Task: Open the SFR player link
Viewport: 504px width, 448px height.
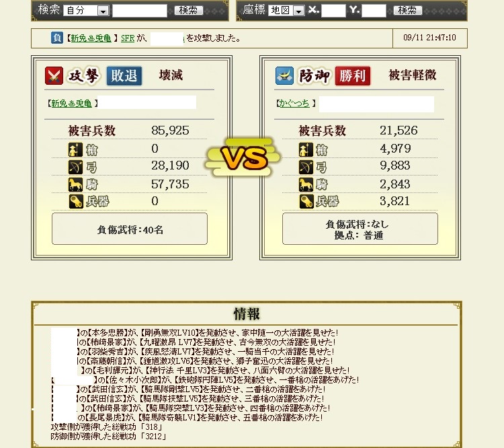Action: click(128, 38)
